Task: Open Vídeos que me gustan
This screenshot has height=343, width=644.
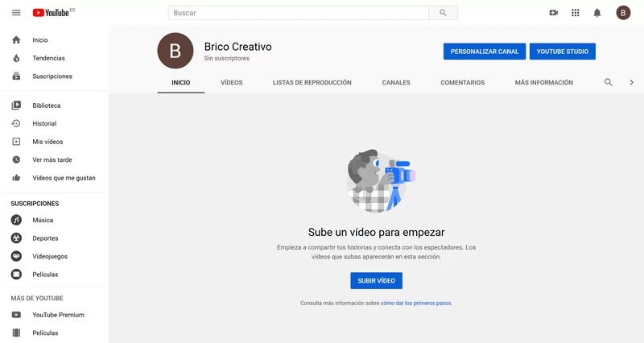Action: tap(54, 177)
